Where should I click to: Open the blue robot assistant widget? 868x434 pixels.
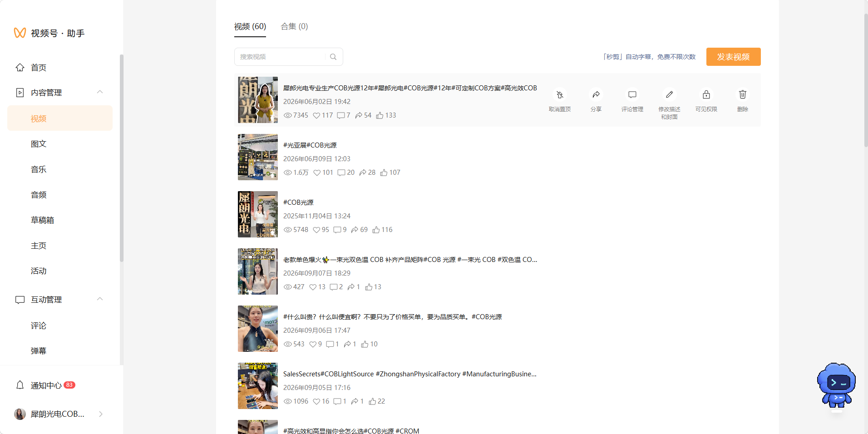pos(836,385)
